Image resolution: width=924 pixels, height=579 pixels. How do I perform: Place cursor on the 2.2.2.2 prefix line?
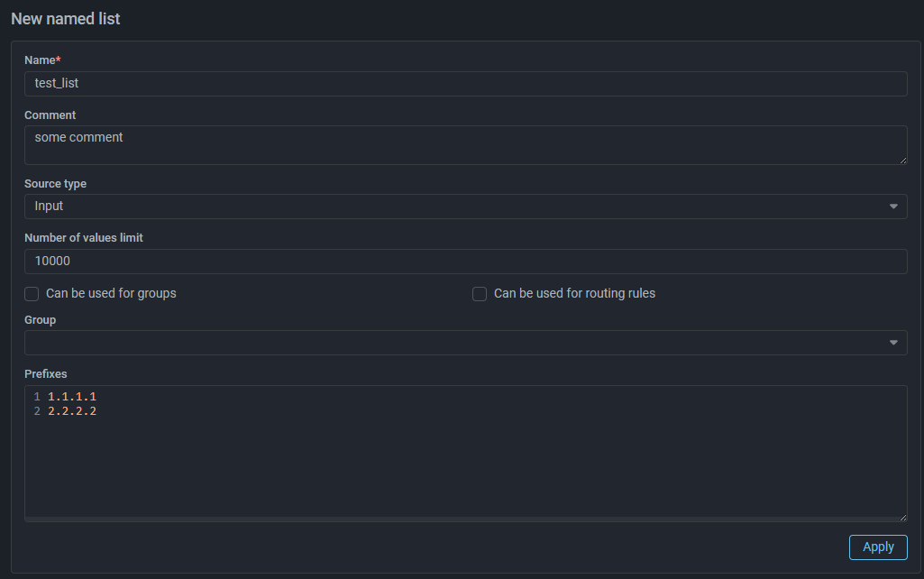pos(72,411)
